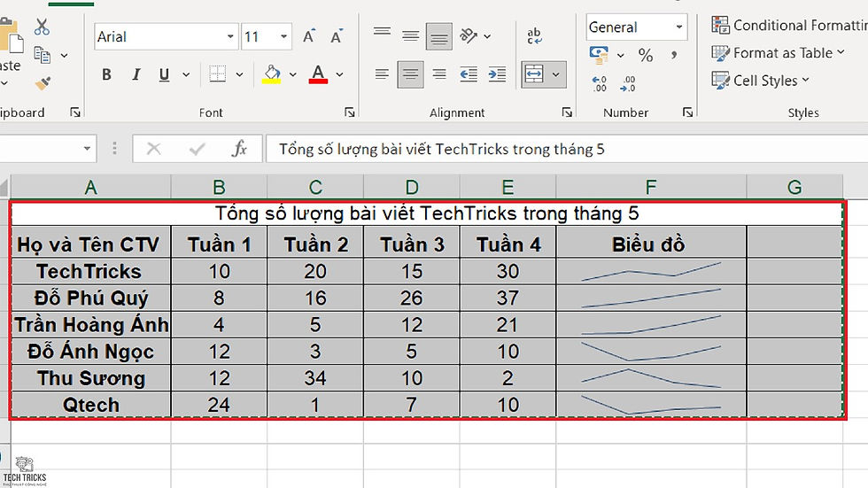868x488 pixels.
Task: Bottom align cell content
Action: pos(439,36)
